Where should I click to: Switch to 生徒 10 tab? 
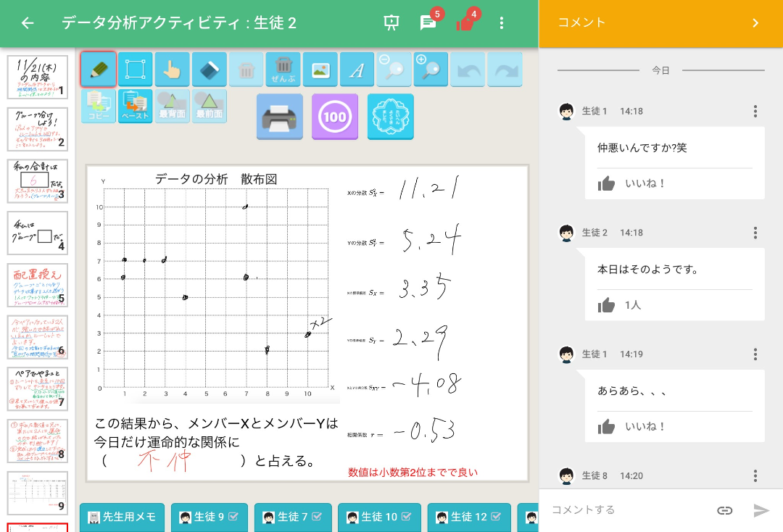pyautogui.click(x=379, y=517)
